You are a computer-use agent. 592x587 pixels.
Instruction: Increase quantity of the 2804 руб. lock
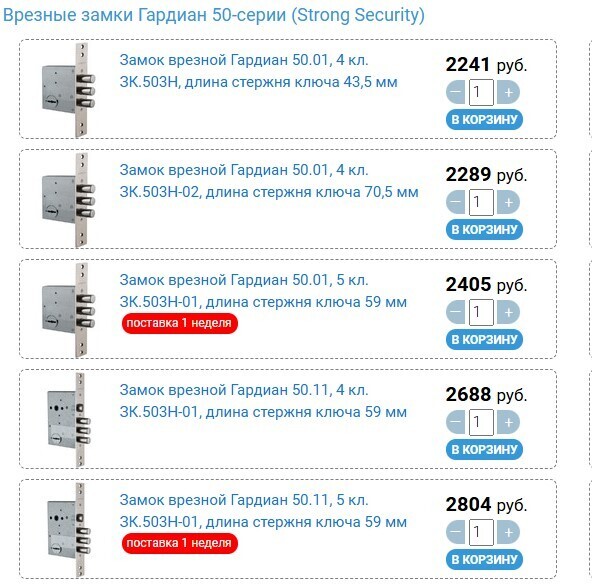click(x=508, y=532)
